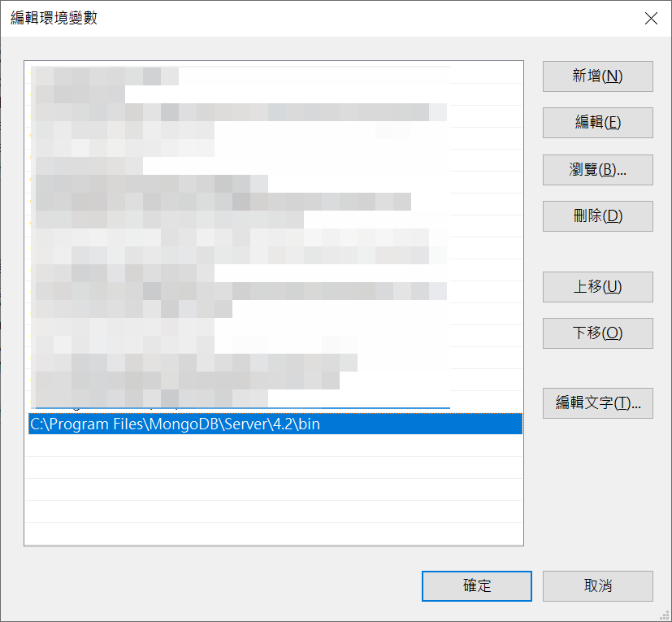Click the resize grip in dialog corner

tap(665, 615)
